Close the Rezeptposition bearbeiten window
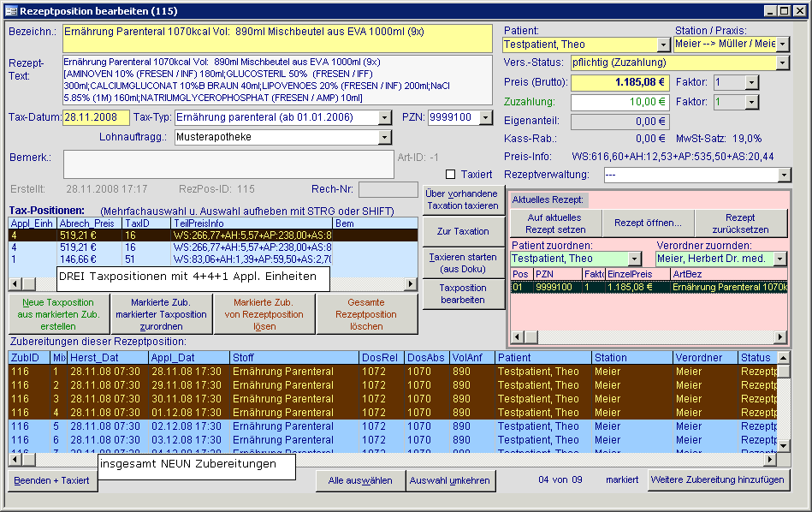 click(799, 11)
